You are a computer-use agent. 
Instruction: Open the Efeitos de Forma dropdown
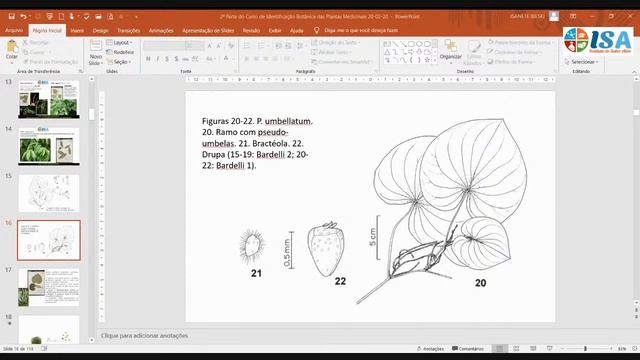point(512,62)
